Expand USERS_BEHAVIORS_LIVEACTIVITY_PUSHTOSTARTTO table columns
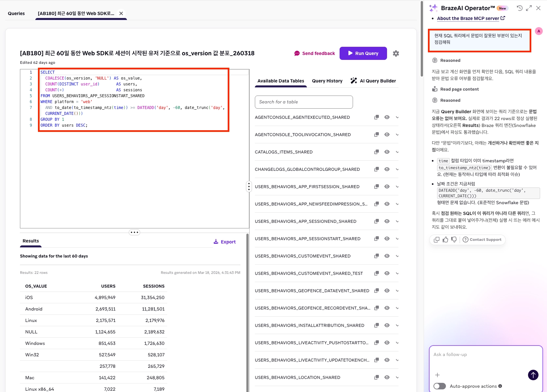The width and height of the screenshot is (547, 392). tap(397, 343)
